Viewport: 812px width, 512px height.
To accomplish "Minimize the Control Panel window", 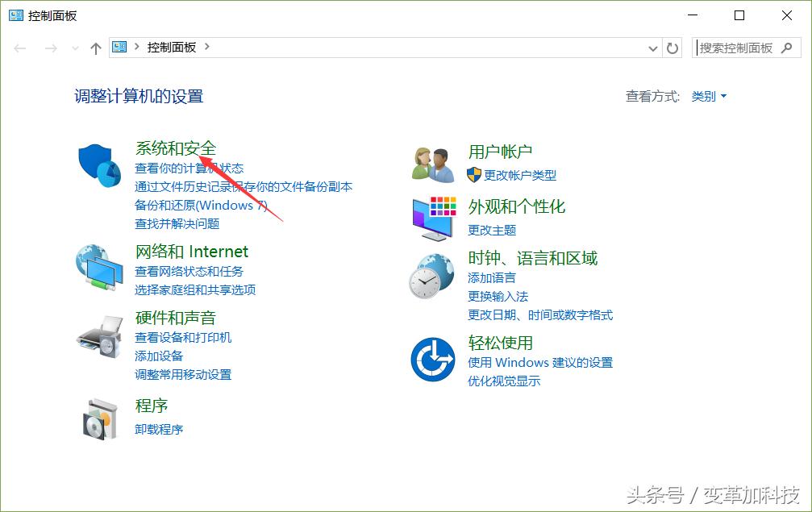I will (693, 15).
